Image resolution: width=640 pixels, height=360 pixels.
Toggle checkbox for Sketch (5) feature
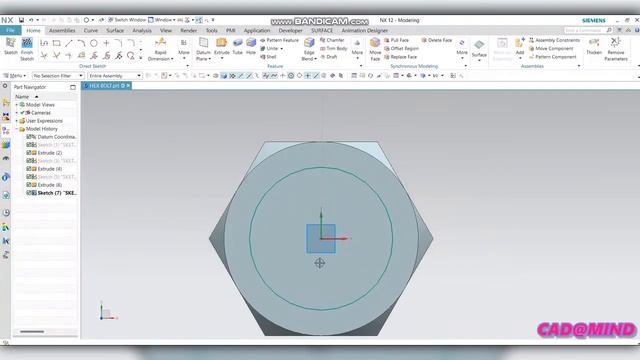coord(29,177)
